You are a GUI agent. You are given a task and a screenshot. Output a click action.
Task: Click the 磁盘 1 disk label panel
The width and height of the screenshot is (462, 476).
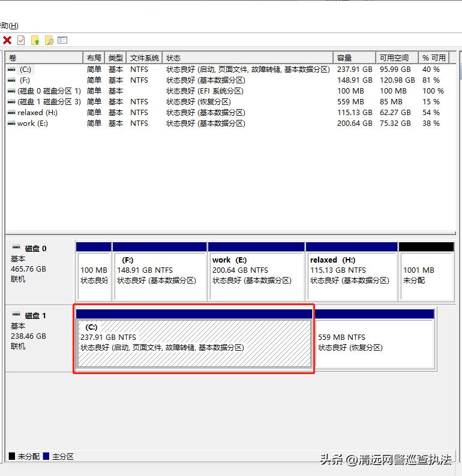40,338
